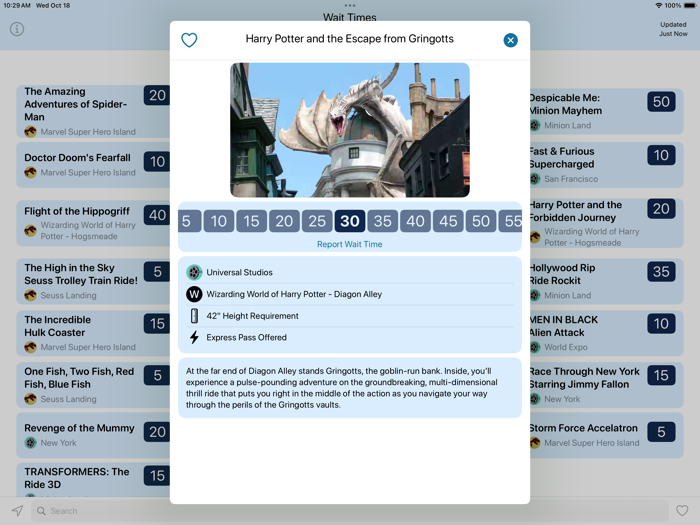Image resolution: width=700 pixels, height=525 pixels.
Task: Open TRANSFORMERS: The Ride 3D
Action: pos(93,479)
